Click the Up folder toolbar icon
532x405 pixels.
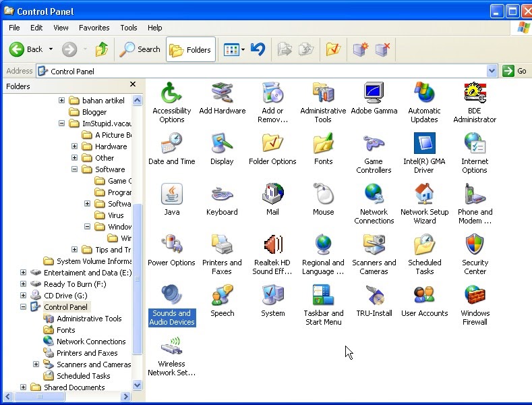coord(101,49)
